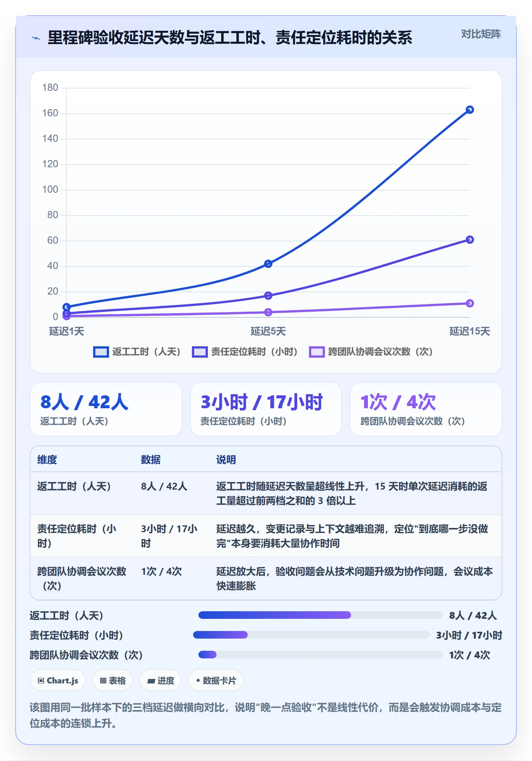Select the 3小时 / 17小时 table cell

[169, 536]
